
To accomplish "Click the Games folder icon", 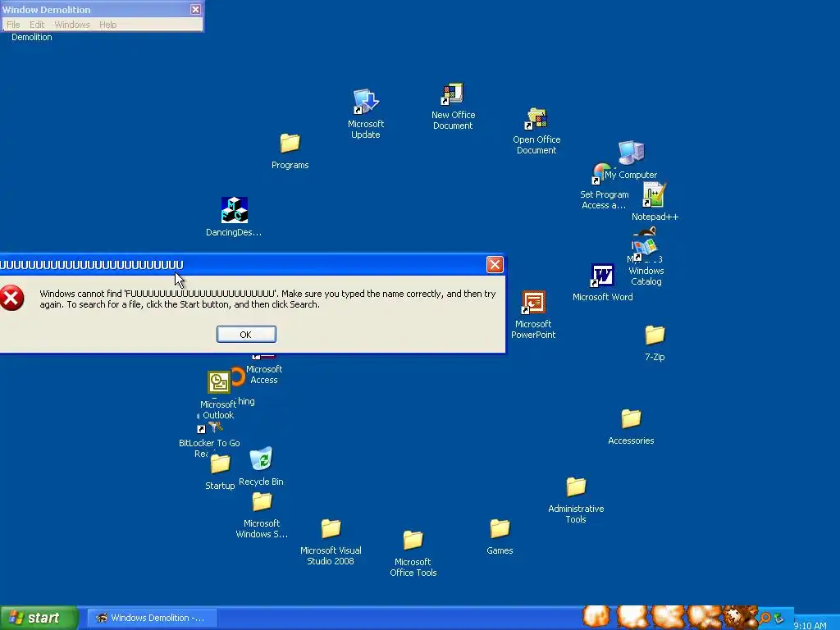I will coord(500,529).
